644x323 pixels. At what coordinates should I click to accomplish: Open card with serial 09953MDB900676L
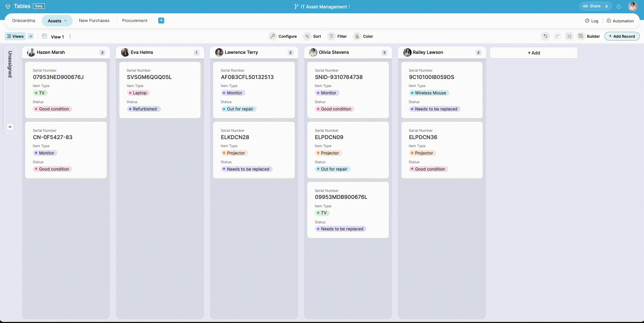pyautogui.click(x=348, y=210)
